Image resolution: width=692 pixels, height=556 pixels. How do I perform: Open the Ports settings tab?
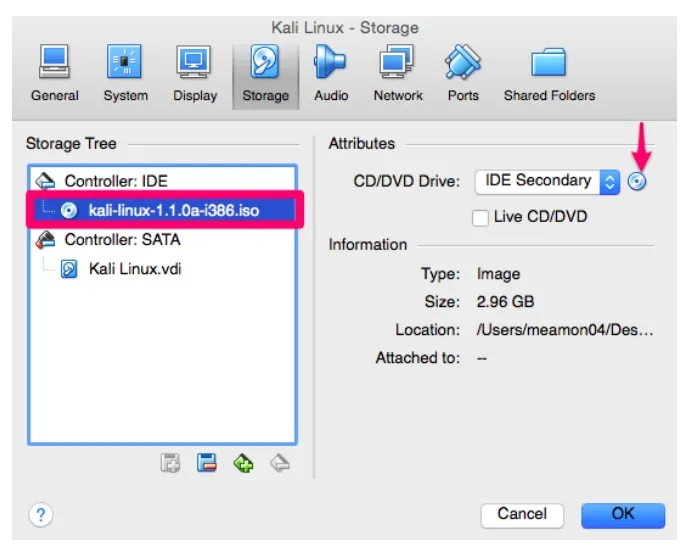pyautogui.click(x=463, y=74)
